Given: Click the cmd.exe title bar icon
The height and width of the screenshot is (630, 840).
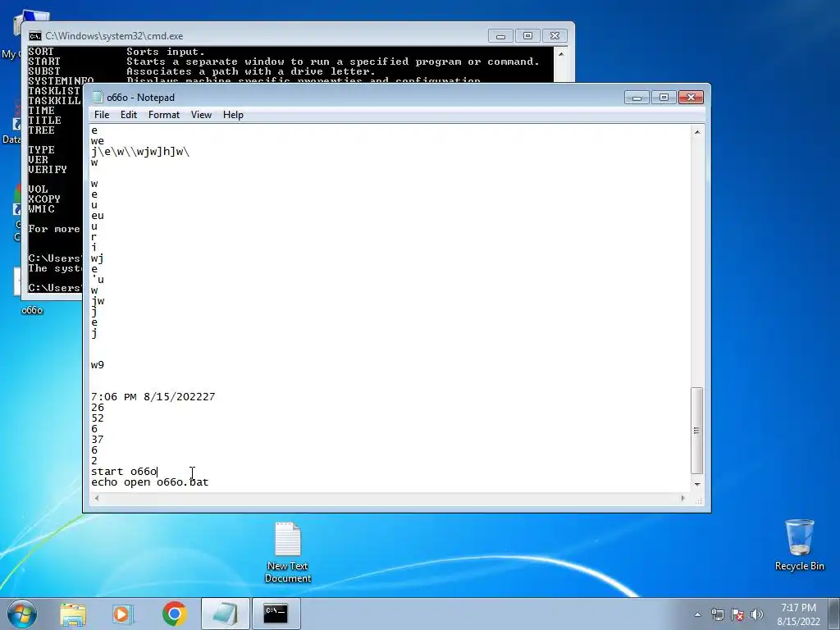Looking at the screenshot, I should coord(35,36).
